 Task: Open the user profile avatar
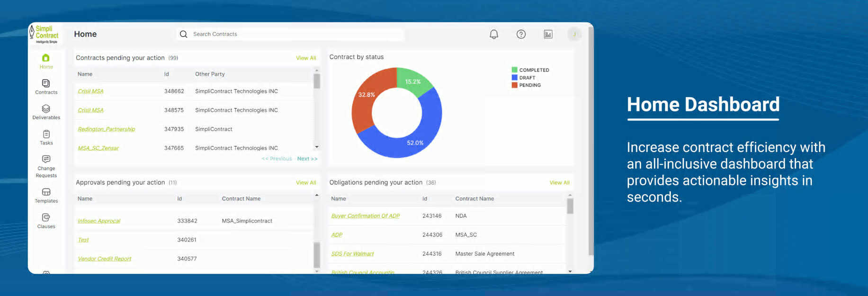pyautogui.click(x=574, y=34)
